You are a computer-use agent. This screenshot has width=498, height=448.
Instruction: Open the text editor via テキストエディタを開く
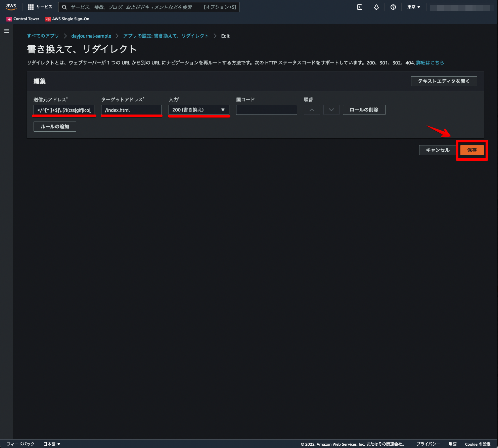coord(444,81)
